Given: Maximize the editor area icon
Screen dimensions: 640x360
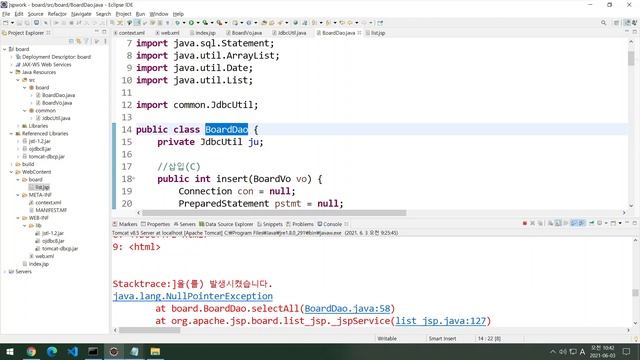Looking at the screenshot, I should tap(634, 32).
